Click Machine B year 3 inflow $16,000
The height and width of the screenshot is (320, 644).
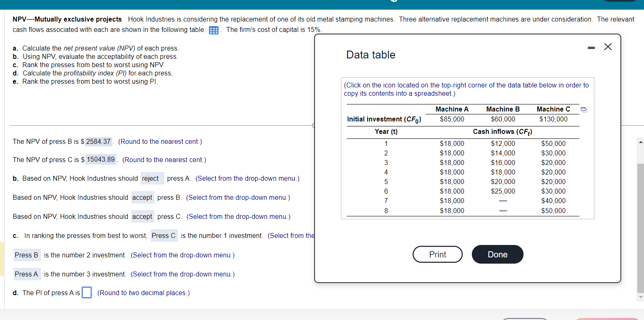click(x=503, y=163)
